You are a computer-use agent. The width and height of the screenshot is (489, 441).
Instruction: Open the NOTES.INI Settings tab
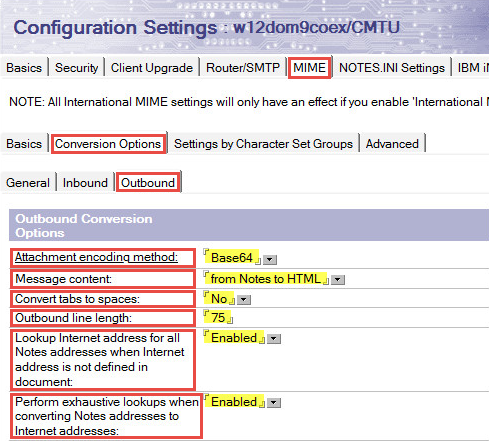pos(392,68)
